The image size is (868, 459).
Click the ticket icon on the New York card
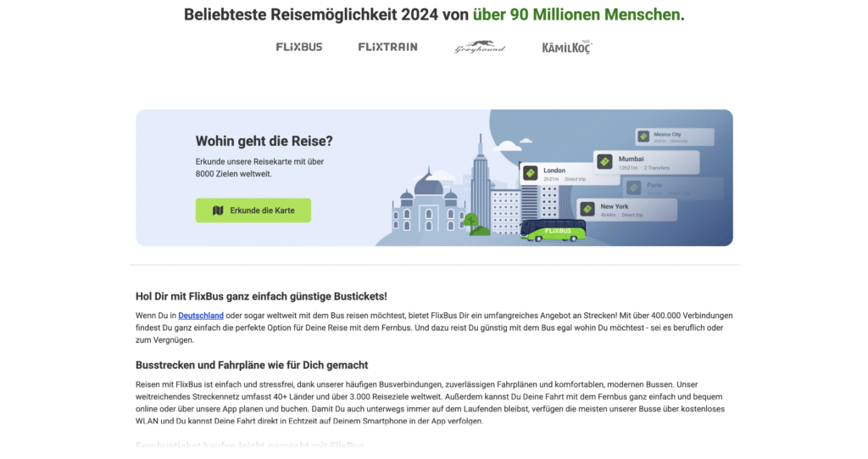[587, 210]
